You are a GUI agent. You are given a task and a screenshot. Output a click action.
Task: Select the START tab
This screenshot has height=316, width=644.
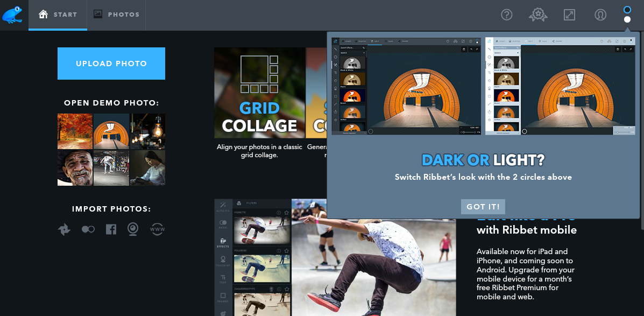click(58, 15)
